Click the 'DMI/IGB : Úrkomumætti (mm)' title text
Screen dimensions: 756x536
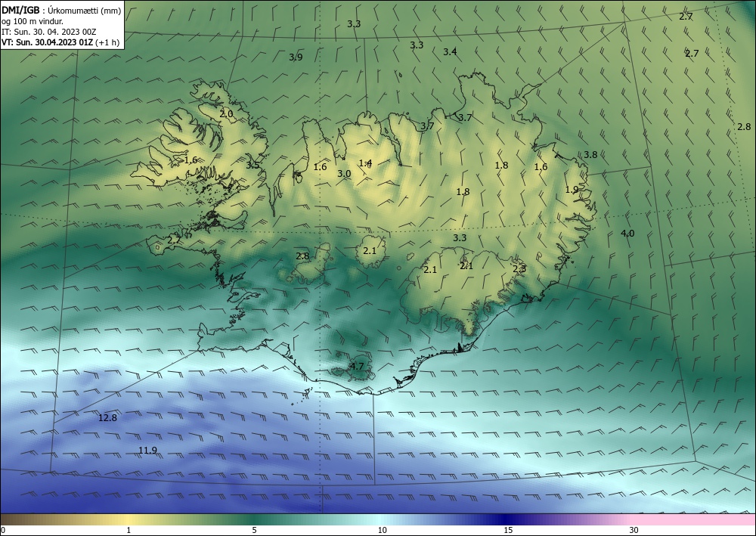click(x=61, y=11)
